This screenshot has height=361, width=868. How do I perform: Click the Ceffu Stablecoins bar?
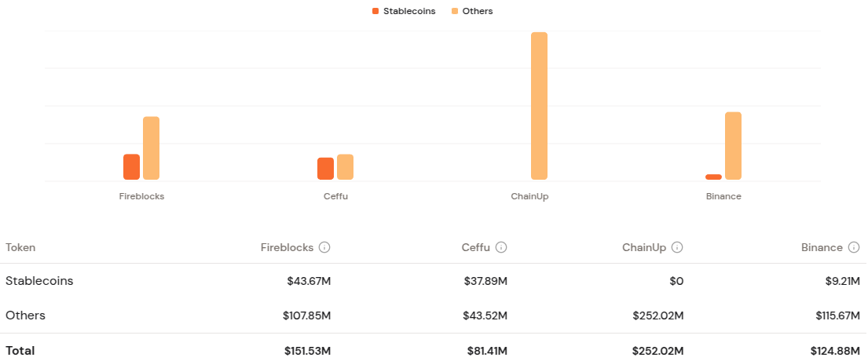click(x=325, y=169)
